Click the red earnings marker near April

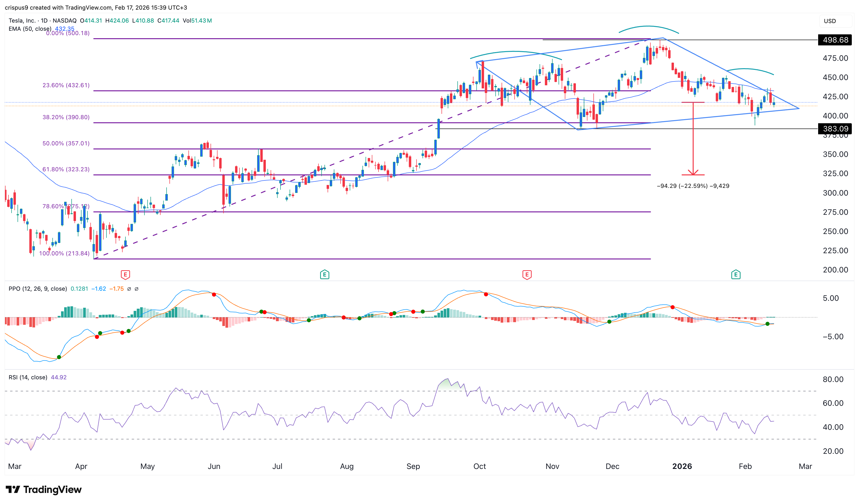(125, 275)
